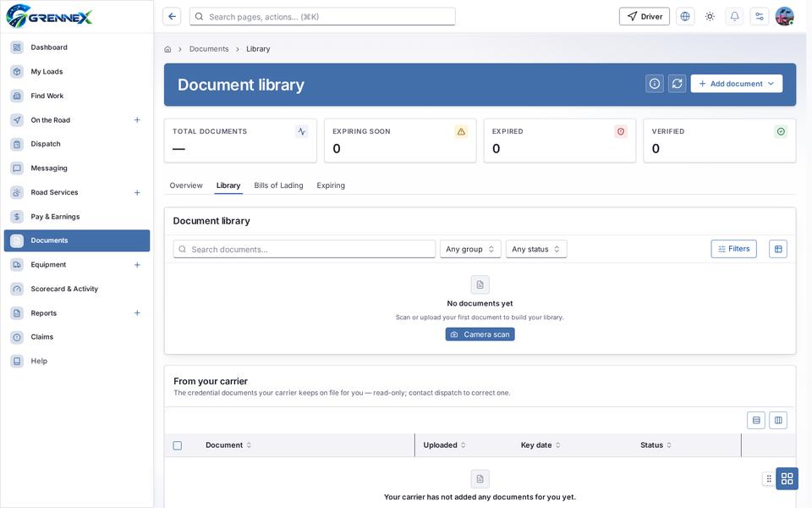
Task: Expand the On the Road submenu
Action: click(x=137, y=120)
